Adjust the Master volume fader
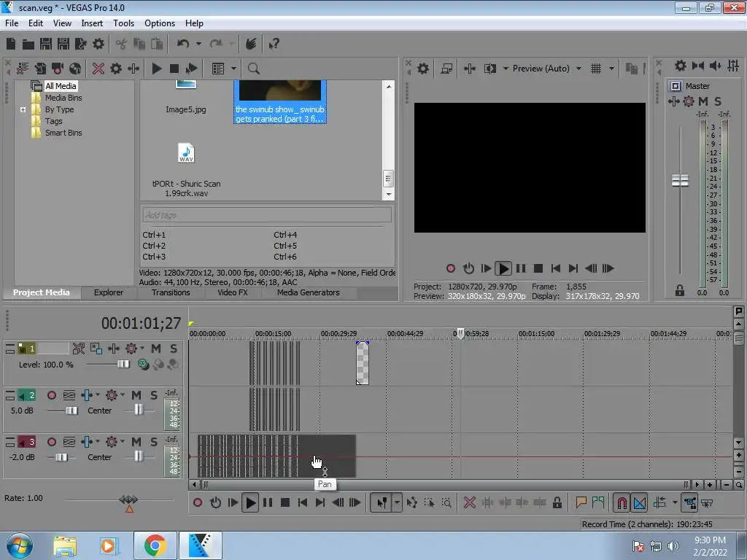Viewport: 747px width, 560px height. pyautogui.click(x=680, y=181)
